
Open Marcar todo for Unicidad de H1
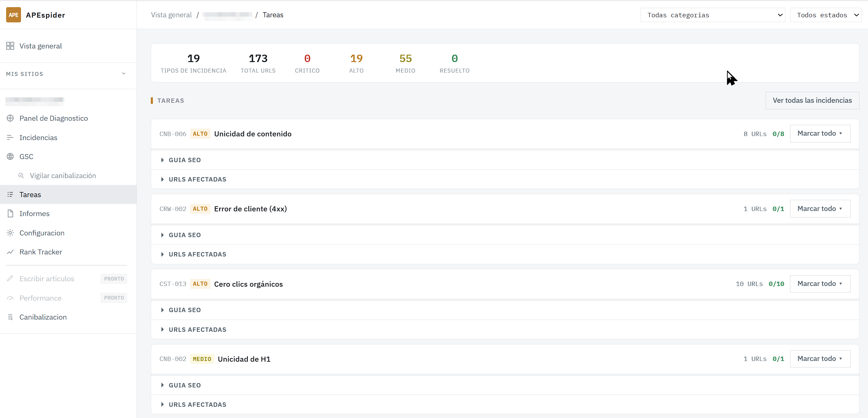click(820, 359)
